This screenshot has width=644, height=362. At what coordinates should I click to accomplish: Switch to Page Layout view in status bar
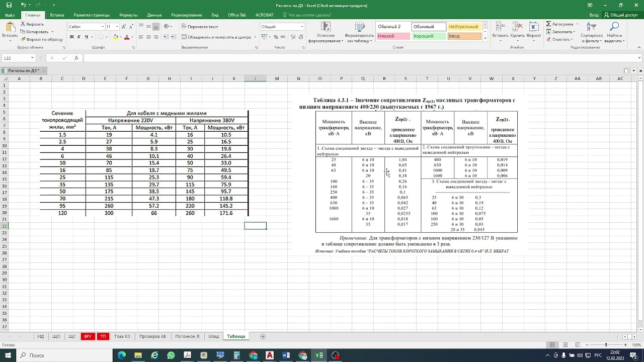pos(565,345)
